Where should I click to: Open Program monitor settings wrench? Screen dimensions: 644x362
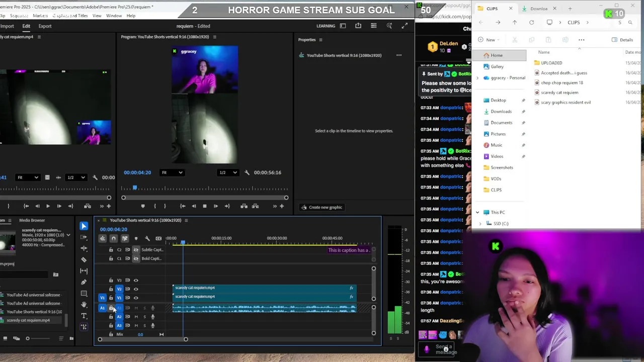click(x=247, y=172)
